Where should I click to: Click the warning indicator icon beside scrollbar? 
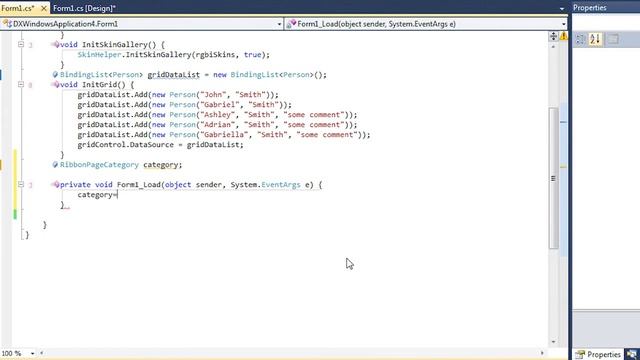(564, 36)
